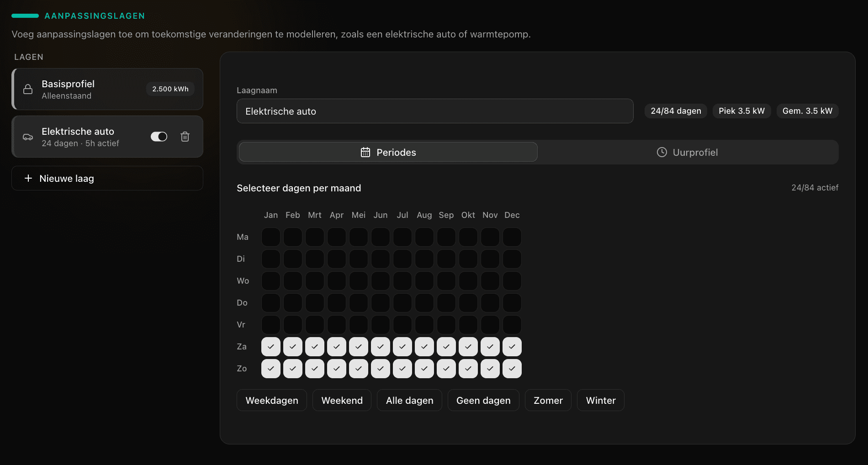
Task: Apply the Winter preset
Action: tap(600, 400)
